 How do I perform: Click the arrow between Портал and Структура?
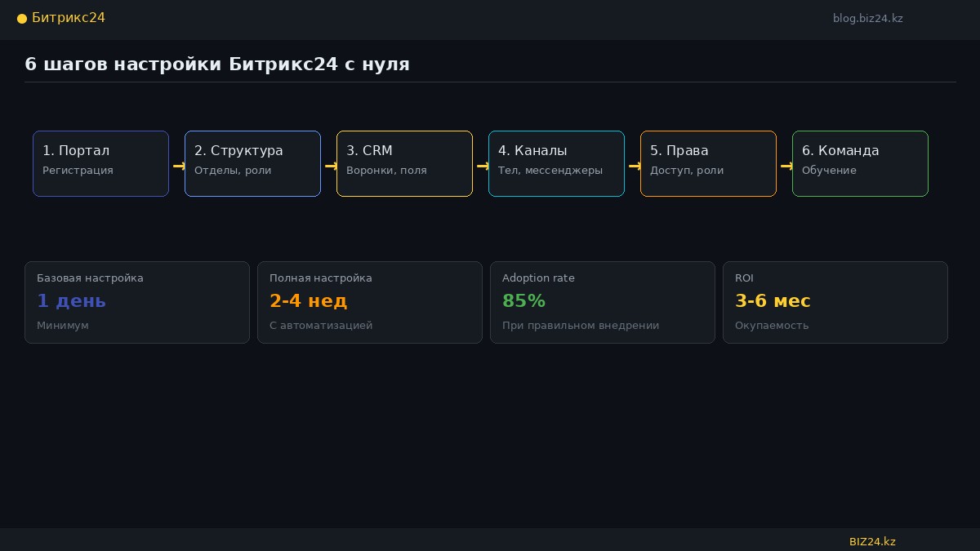point(179,166)
